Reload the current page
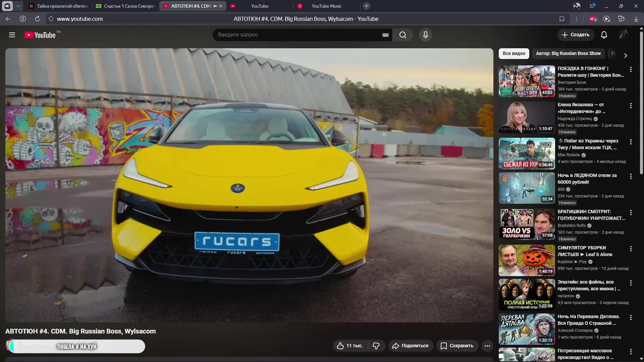644x362 pixels. click(37, 19)
